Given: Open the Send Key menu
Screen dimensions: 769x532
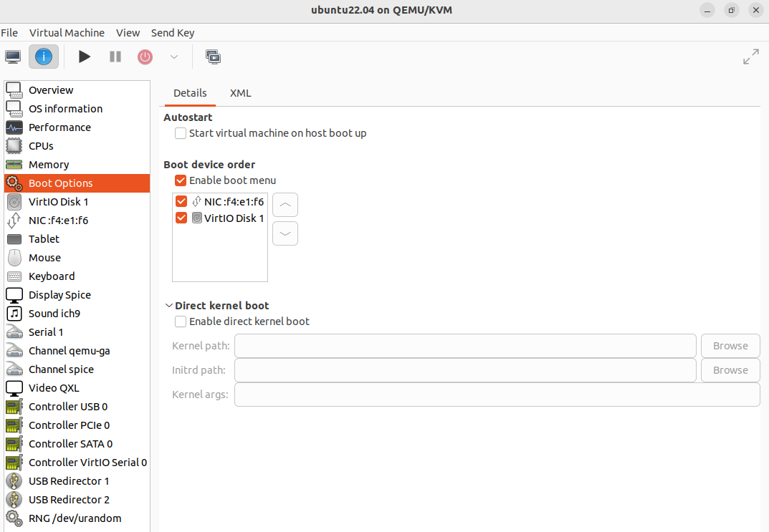Looking at the screenshot, I should 173,33.
